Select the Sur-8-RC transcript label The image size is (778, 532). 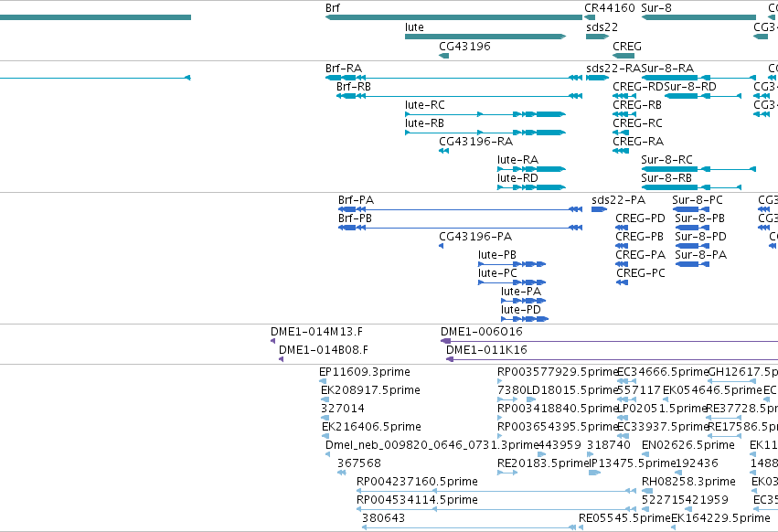pos(666,160)
